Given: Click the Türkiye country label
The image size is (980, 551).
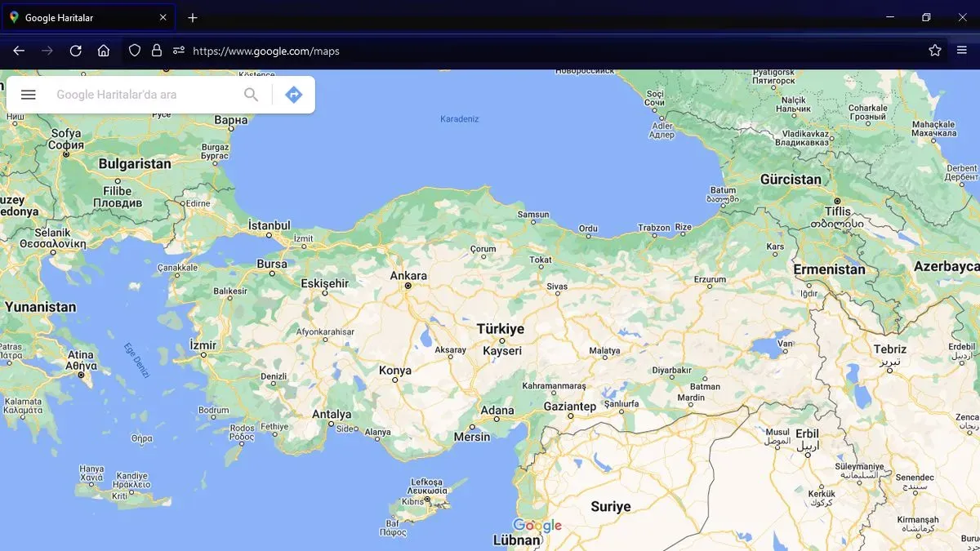Looking at the screenshot, I should tap(501, 329).
